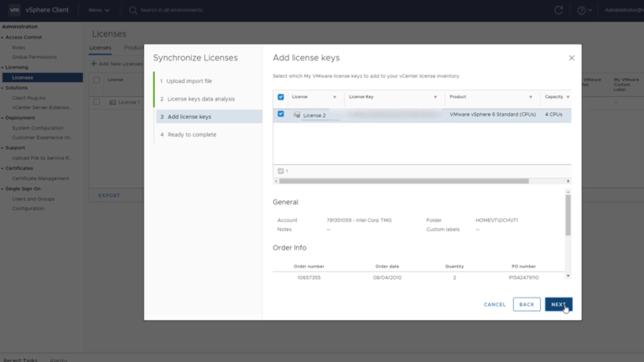Click the selected count checkbox in table footer
Viewport: 644px width, 362px height.
(281, 171)
